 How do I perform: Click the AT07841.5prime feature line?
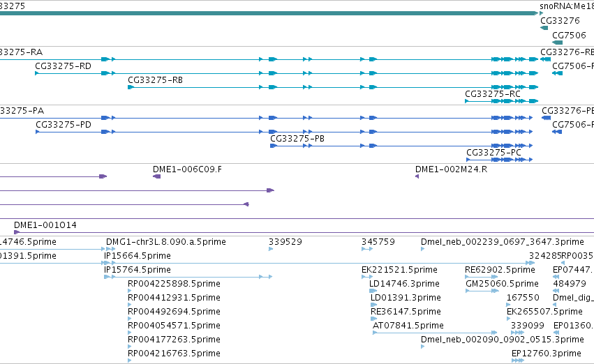tap(435, 333)
